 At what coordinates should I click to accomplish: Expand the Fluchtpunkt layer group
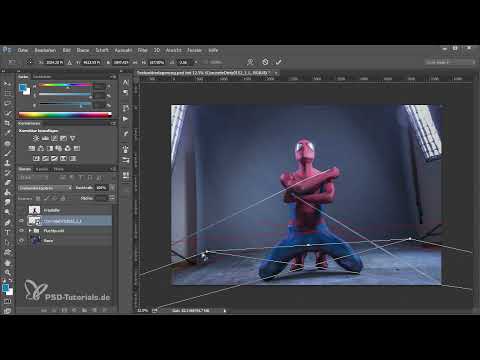point(30,230)
